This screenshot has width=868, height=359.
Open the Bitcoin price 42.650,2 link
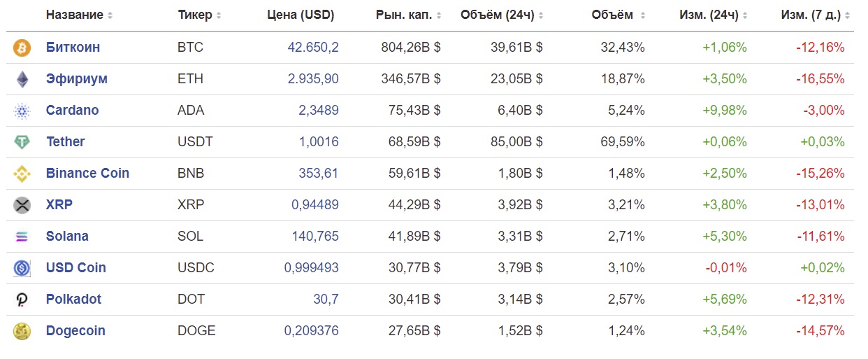click(313, 48)
